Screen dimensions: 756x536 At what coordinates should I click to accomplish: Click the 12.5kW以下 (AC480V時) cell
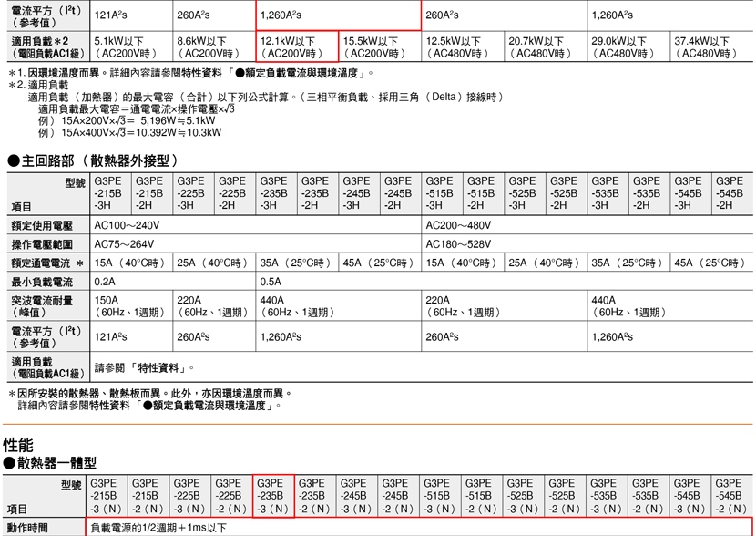click(463, 46)
